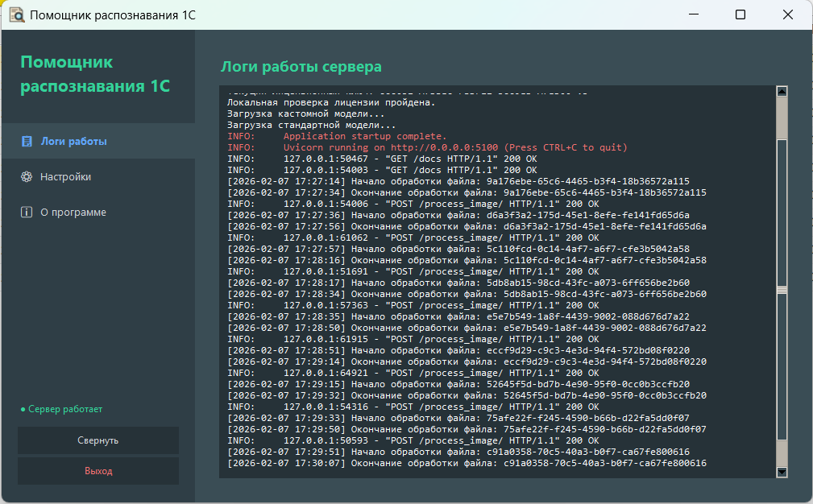The width and height of the screenshot is (813, 504).
Task: Click the 127.0.0.1:50467 GET /docs log line
Action: [x=382, y=159]
